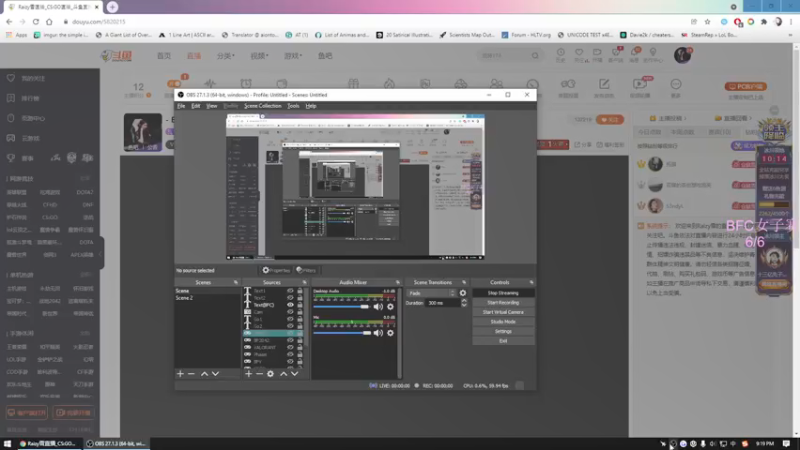The image size is (800, 450).
Task: Open OBS Scene Collection menu
Action: (x=262, y=106)
